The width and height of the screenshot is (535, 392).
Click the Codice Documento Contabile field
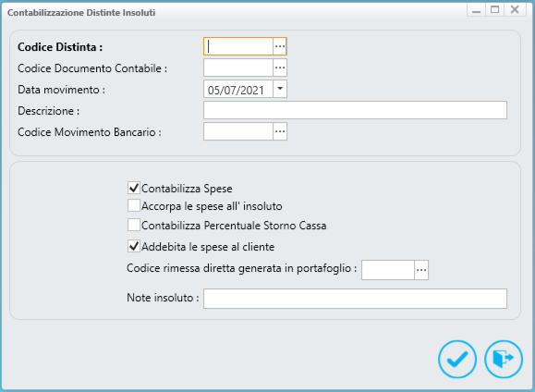(x=238, y=67)
